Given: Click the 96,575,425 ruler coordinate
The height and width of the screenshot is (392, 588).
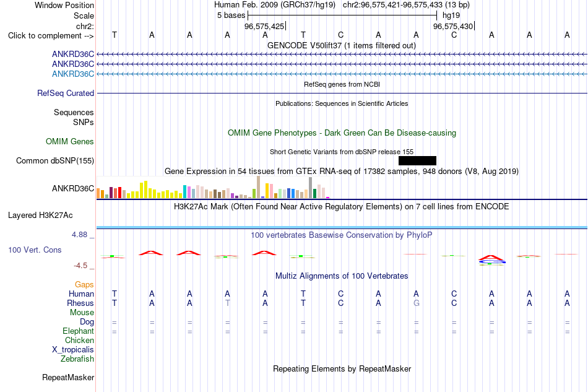Looking at the screenshot, I should coord(264,26).
